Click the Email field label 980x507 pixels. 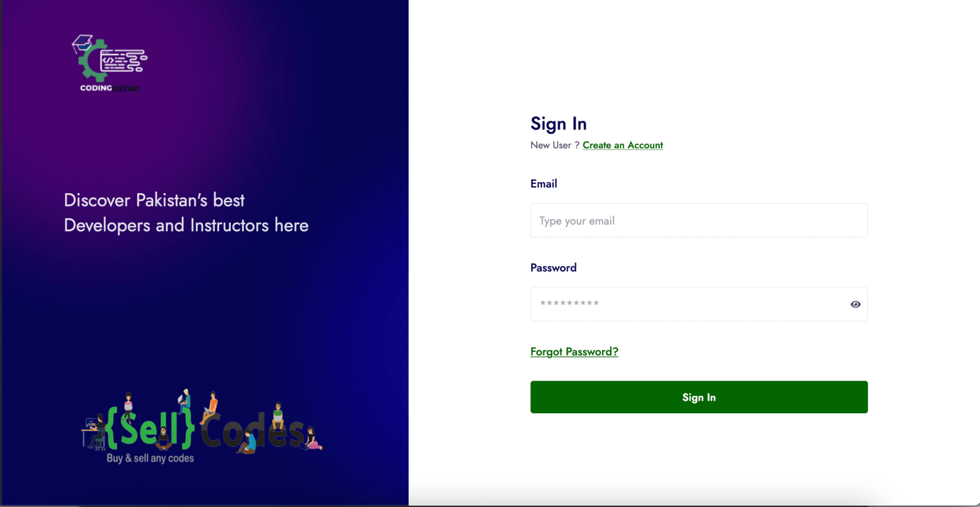(x=543, y=184)
